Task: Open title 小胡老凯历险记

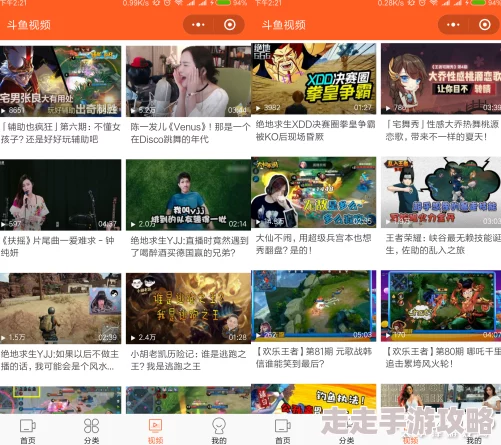Action: coord(188,360)
